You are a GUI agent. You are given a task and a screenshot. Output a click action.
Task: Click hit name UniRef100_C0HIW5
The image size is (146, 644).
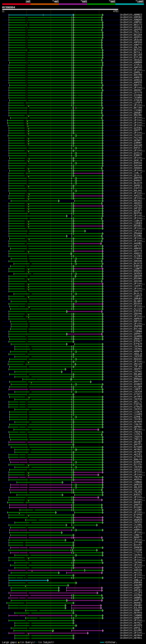point(131,550)
